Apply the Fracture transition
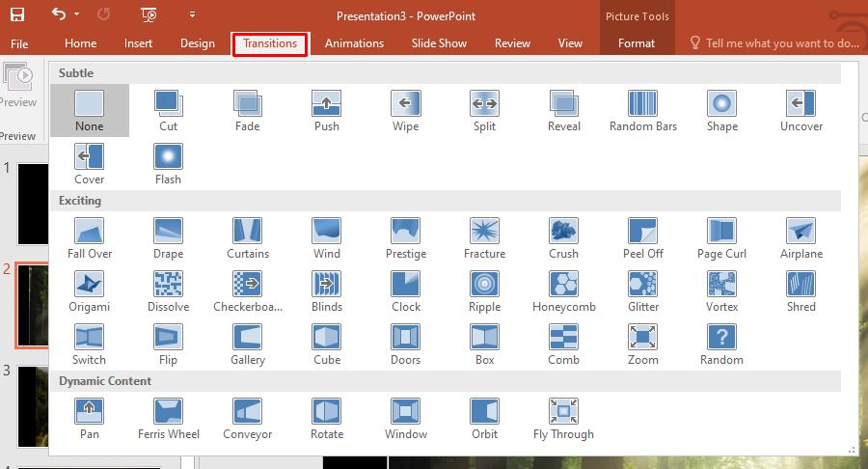The width and height of the screenshot is (868, 469). [x=484, y=238]
